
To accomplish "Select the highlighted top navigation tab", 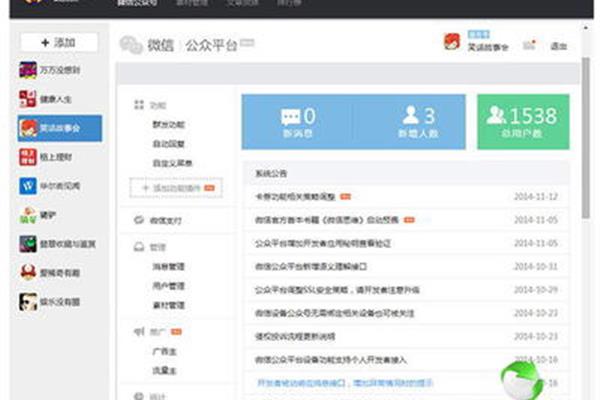I will pos(137,3).
